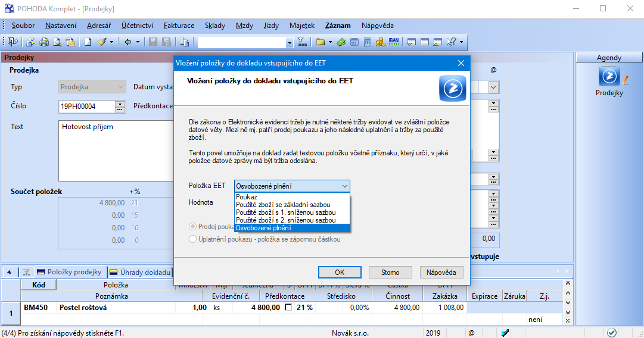Click the first note panel icon after IBAN
644x338 pixels.
[x=412, y=42]
